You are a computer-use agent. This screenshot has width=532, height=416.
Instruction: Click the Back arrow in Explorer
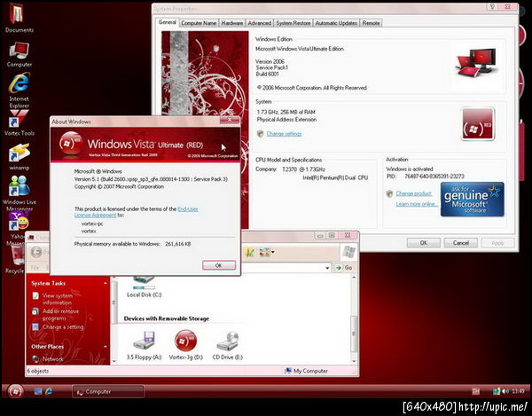(x=36, y=252)
